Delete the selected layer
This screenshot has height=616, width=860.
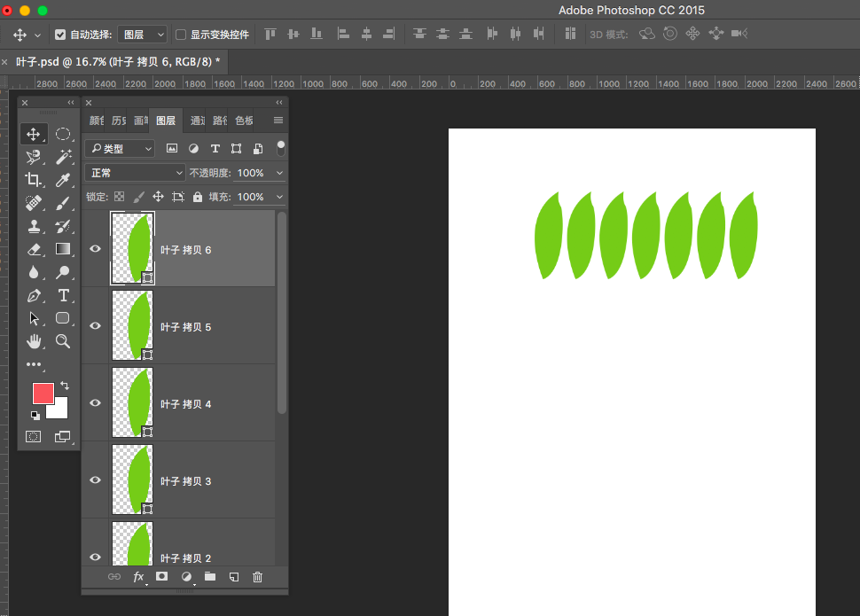(257, 576)
